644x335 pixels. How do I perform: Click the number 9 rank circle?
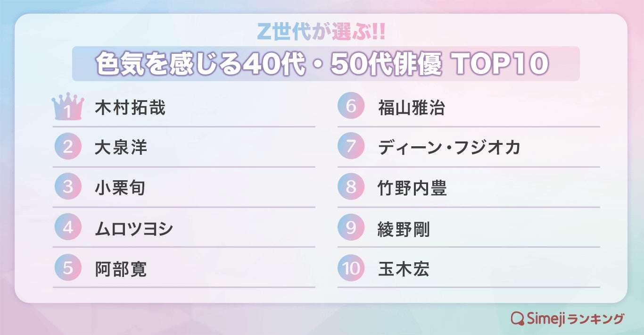[351, 228]
